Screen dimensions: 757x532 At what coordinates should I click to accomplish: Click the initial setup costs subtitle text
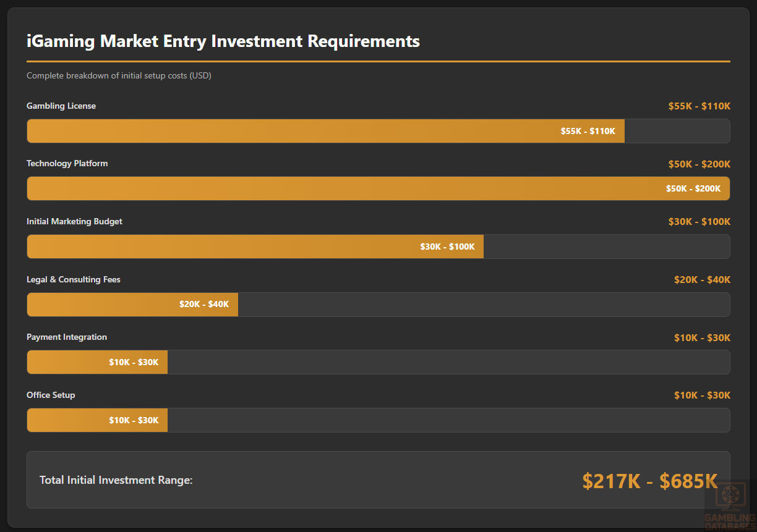(119, 75)
